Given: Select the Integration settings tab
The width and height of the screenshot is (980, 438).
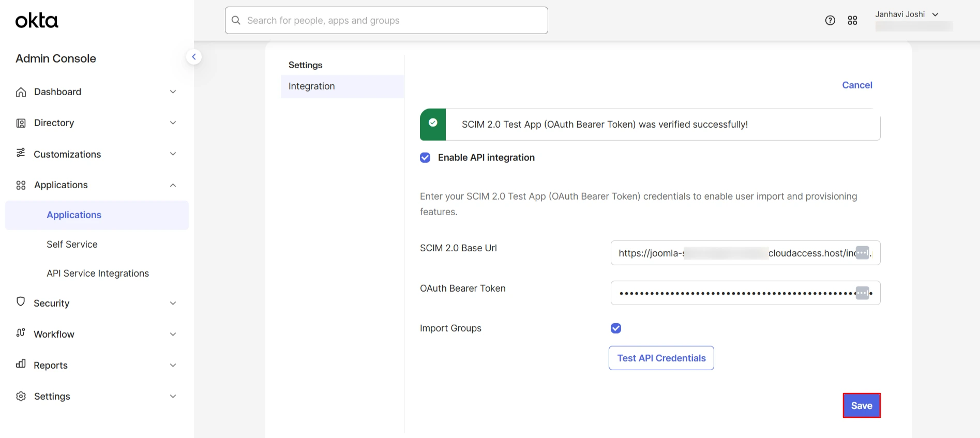Looking at the screenshot, I should [342, 86].
